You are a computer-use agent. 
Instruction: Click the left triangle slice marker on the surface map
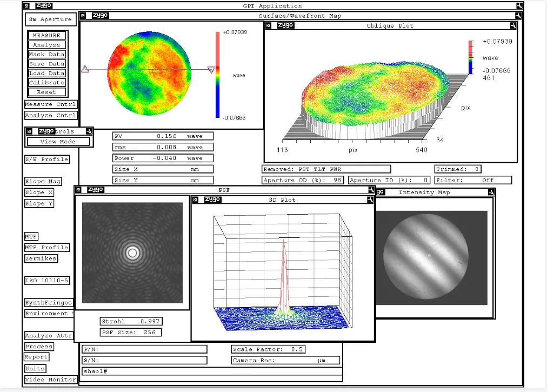[x=85, y=69]
